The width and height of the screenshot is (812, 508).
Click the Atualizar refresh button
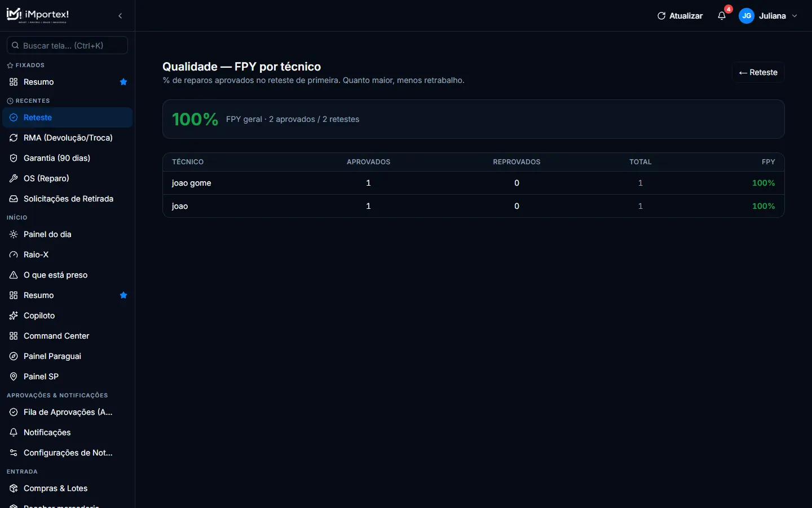680,16
